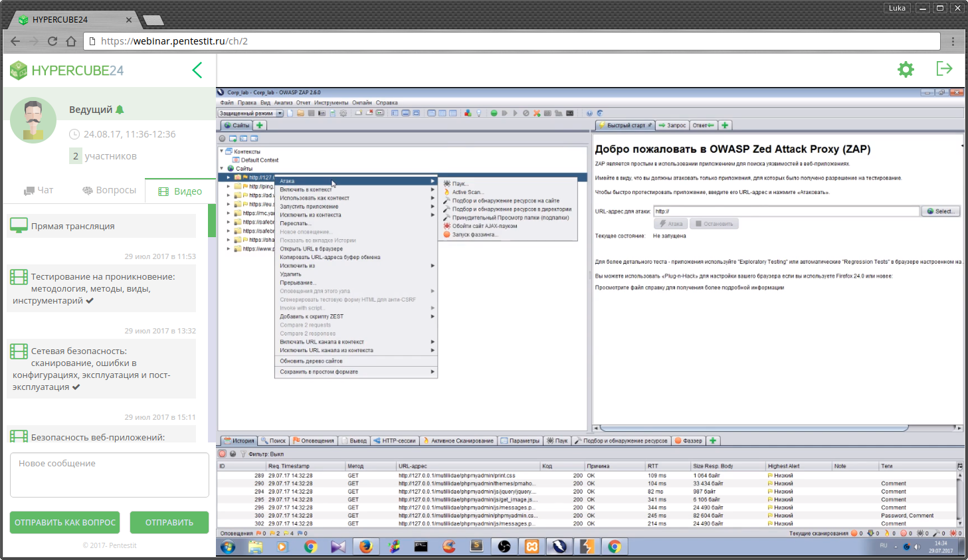
Task: Expand the https://eu site tree node
Action: [229, 204]
